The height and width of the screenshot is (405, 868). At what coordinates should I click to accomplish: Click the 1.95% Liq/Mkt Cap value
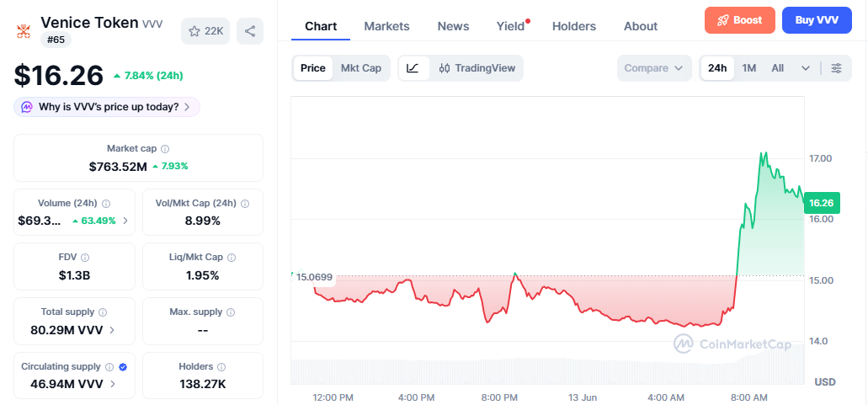click(x=203, y=275)
